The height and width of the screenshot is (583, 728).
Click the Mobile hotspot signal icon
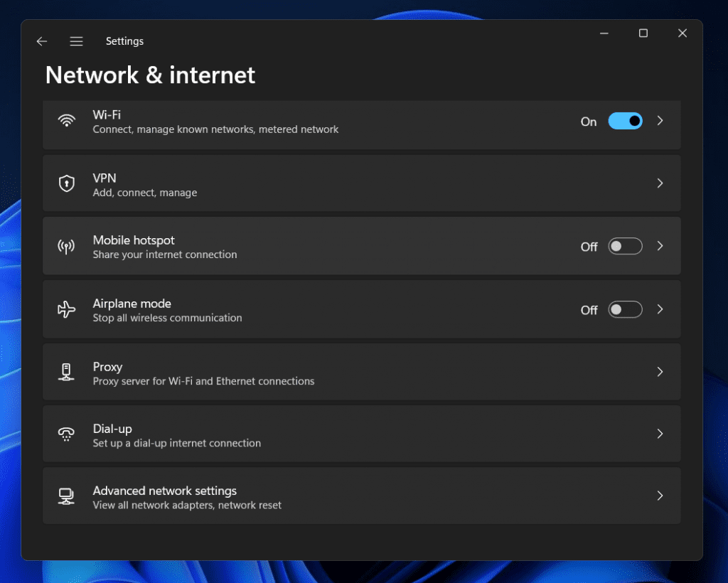coord(66,246)
